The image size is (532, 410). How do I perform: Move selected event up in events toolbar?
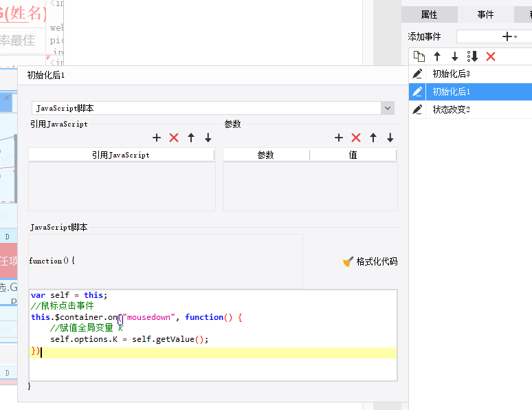pyautogui.click(x=437, y=56)
